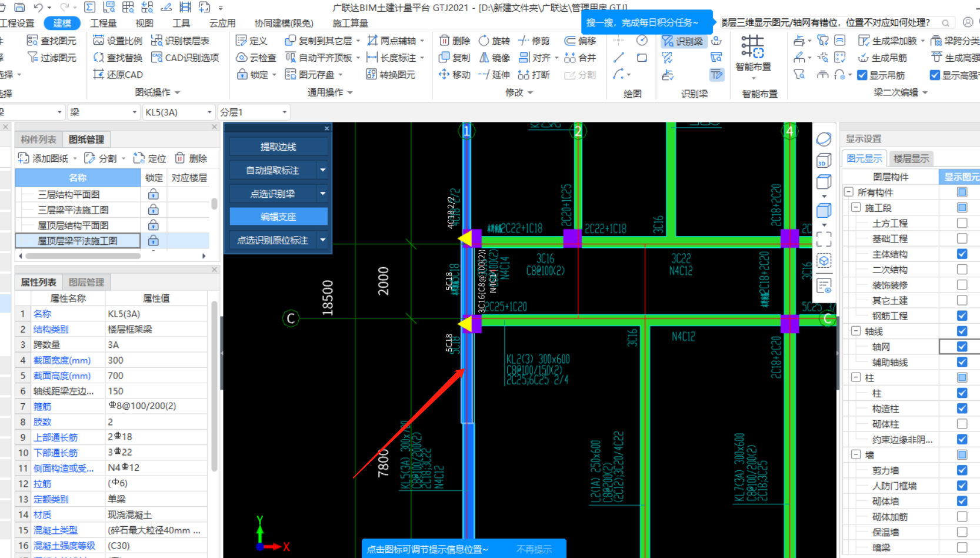The height and width of the screenshot is (558, 980).
Task: Click the 查找图元 (find element) tool
Action: tap(52, 41)
